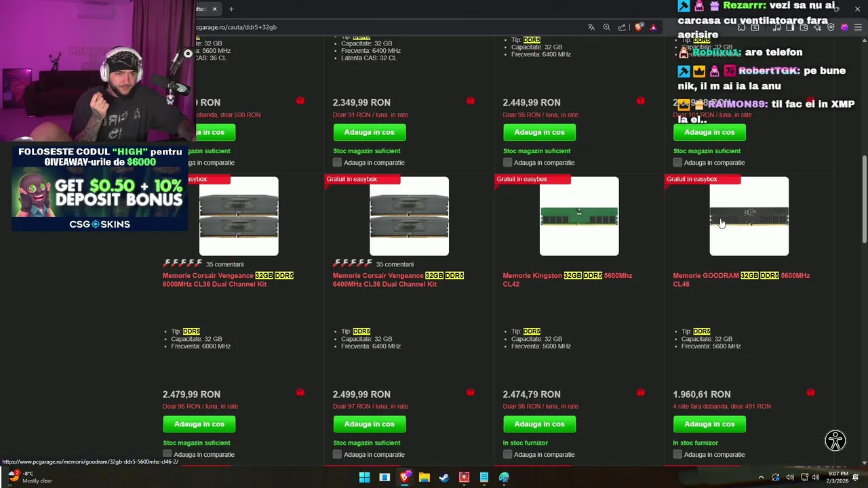Open the Paint palette taskbar icon
868x488 pixels.
pos(504,477)
